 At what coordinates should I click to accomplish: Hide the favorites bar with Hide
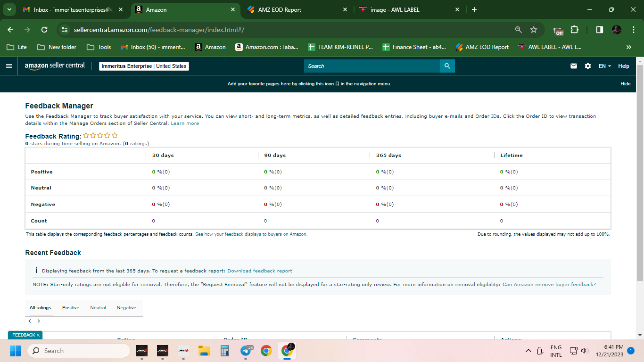625,84
